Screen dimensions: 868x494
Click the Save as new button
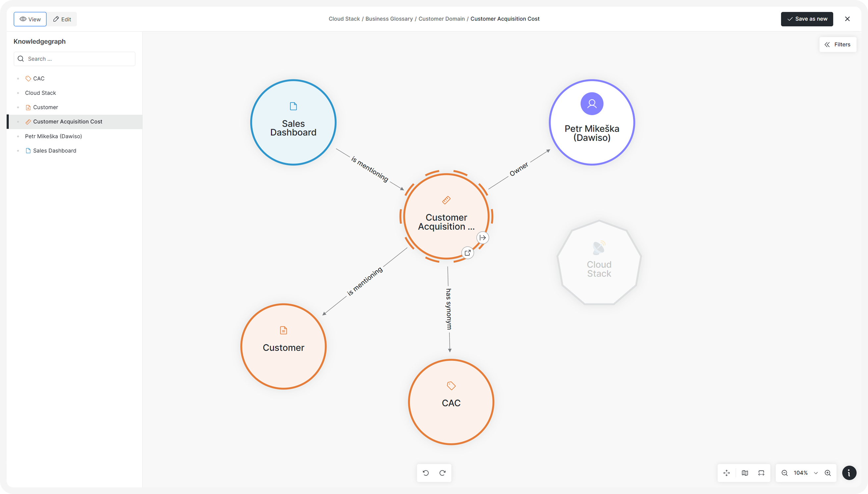807,19
